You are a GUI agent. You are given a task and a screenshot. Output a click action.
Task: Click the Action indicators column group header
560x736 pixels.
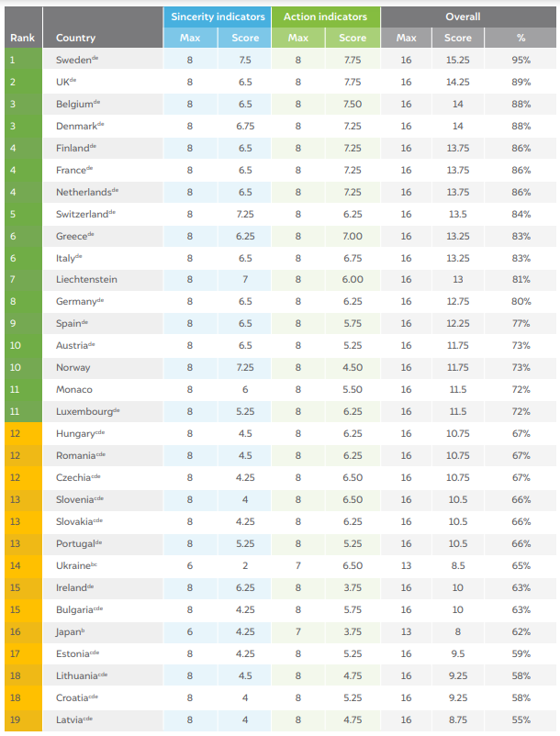coord(325,17)
